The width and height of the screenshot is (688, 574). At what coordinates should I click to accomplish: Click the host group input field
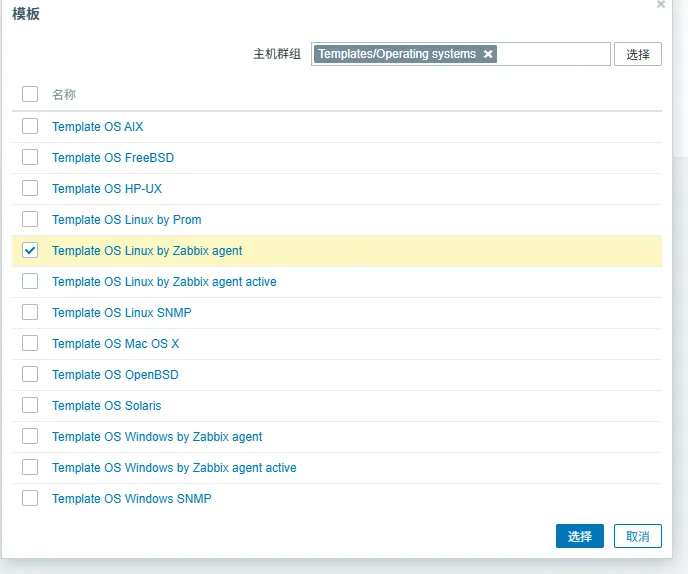(552, 54)
